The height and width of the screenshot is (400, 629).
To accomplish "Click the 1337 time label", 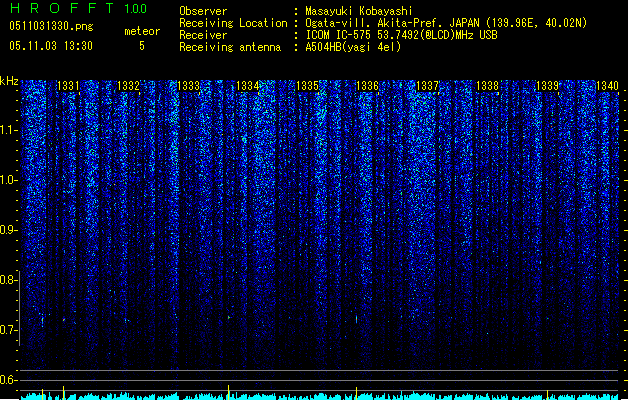I will pyautogui.click(x=428, y=86).
